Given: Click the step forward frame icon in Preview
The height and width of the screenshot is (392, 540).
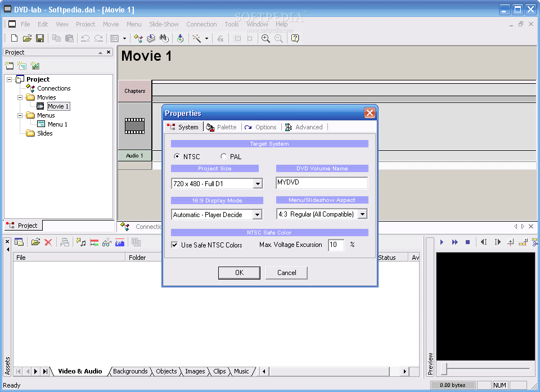Looking at the screenshot, I should (497, 242).
